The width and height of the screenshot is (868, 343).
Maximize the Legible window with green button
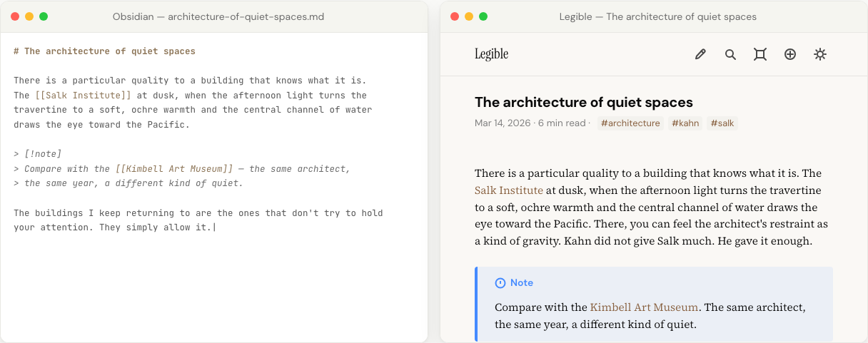(x=483, y=16)
